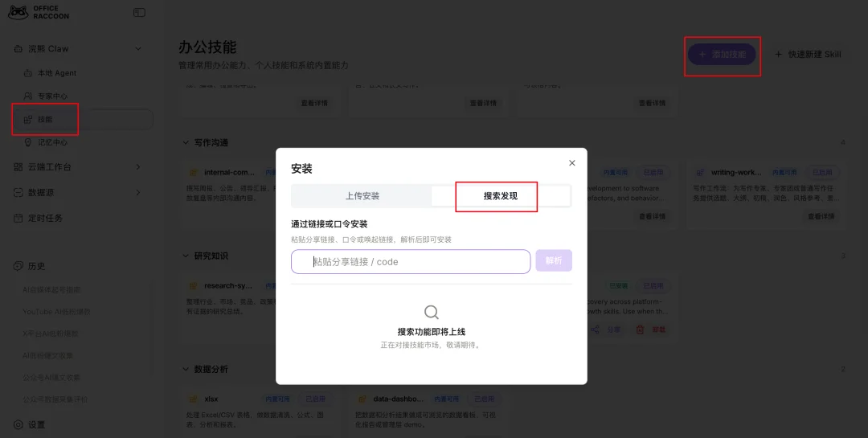Click the writing-work... skill card icon
Viewport: 868px width, 438px height.
coord(700,173)
